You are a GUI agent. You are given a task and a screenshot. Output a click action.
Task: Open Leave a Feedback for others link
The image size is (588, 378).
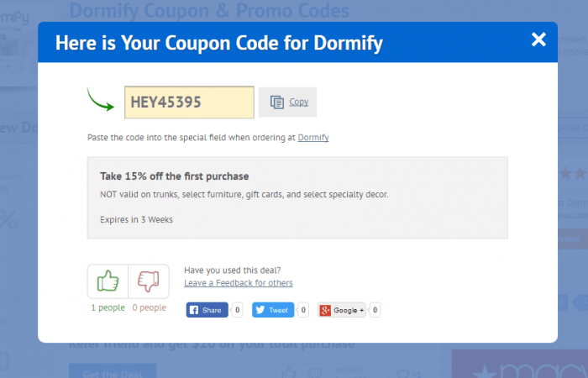pos(239,283)
